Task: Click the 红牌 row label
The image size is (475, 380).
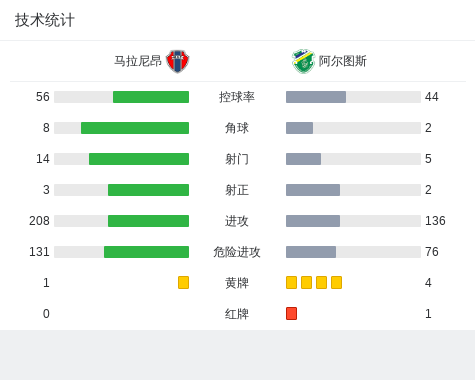Action: [237, 314]
